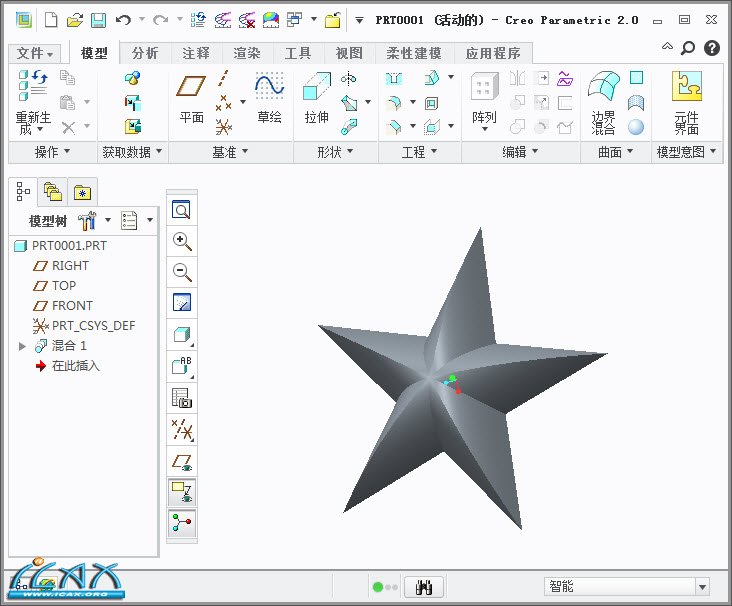Select the FRONT datum plane in tree
The image size is (732, 606).
click(72, 306)
